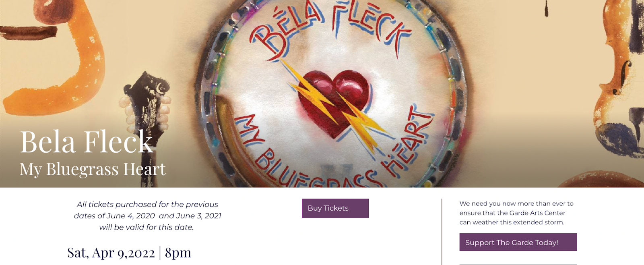This screenshot has height=265, width=644.
Task: Click the June 4, 2020 date in the notice
Action: 135,216
